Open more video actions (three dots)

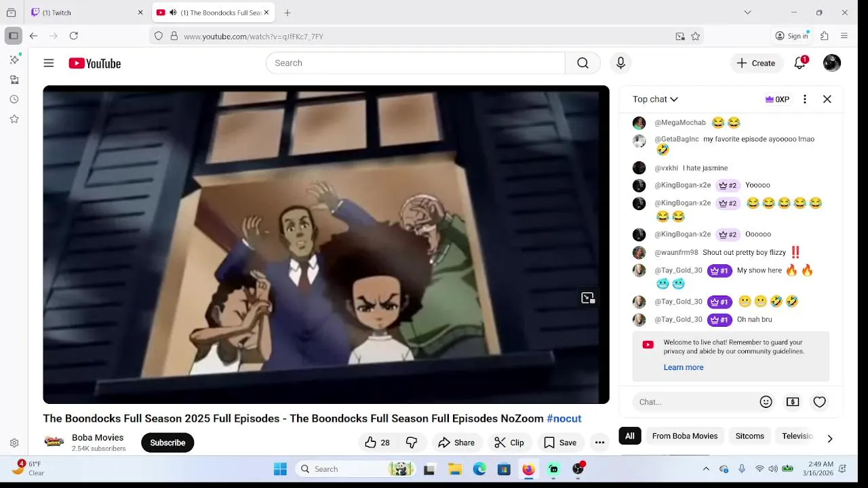coord(599,443)
